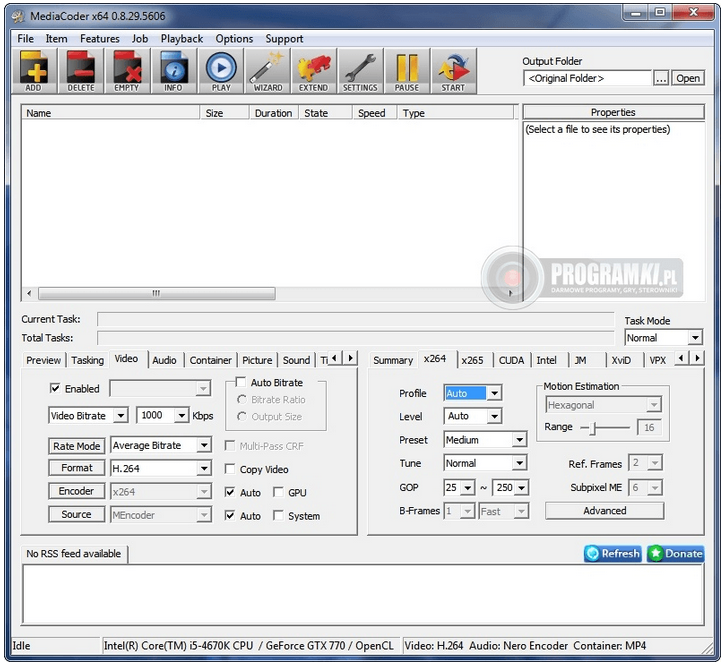Switch to the Audio tab
Viewport: 724px width, 662px height.
pos(164,360)
